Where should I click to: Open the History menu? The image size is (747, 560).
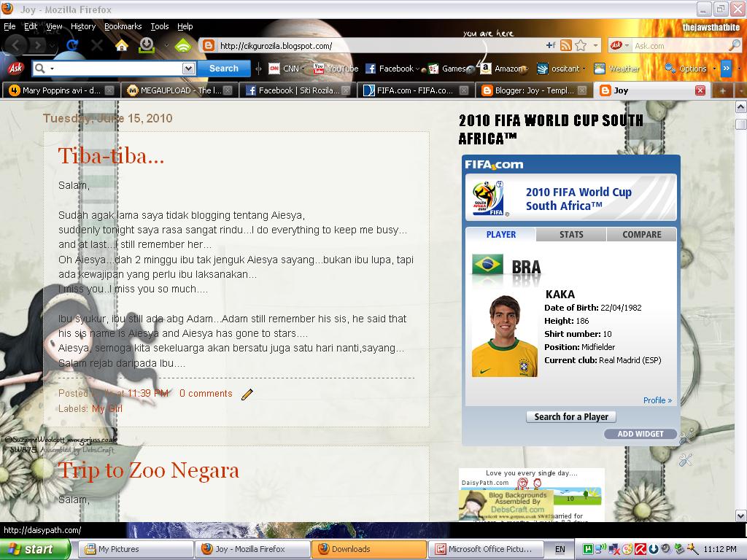(x=83, y=26)
